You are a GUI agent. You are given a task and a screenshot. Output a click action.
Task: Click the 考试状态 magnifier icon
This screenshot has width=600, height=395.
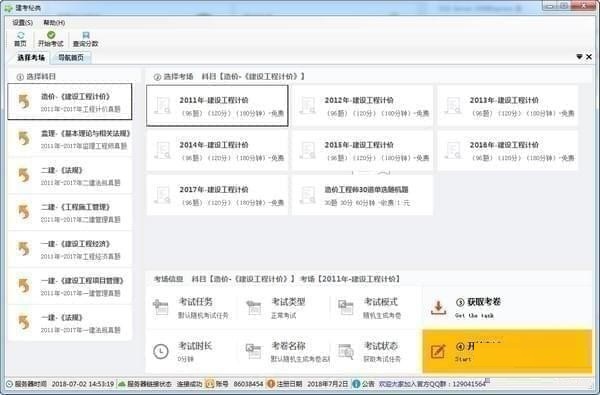(346, 351)
